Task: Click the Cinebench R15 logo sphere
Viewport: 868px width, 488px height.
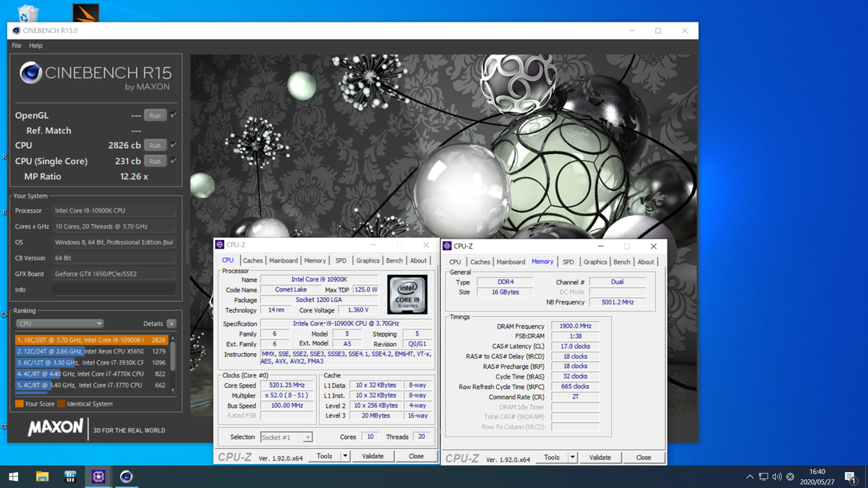Action: 30,73
